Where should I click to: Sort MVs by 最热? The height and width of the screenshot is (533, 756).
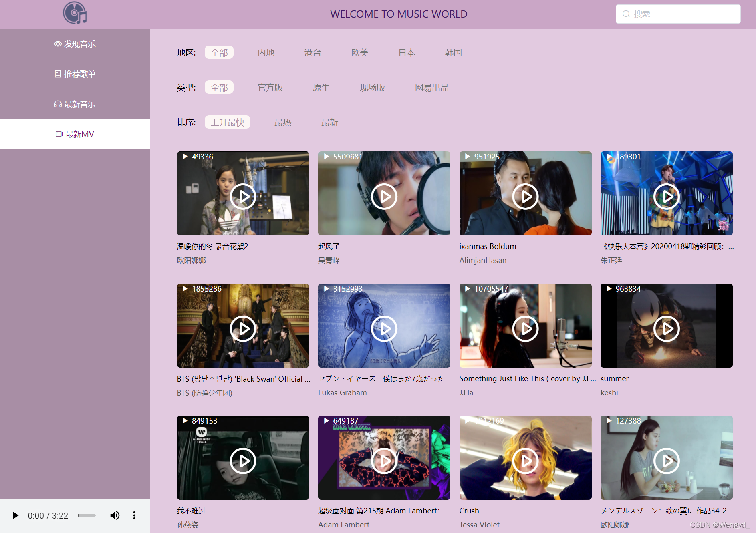click(283, 122)
